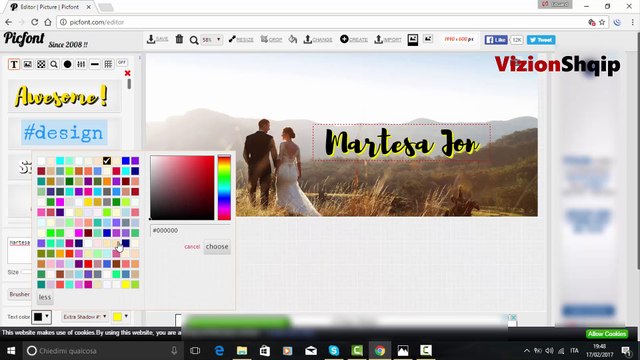
Task: Click the paint bucket fill icon
Action: (x=293, y=39)
